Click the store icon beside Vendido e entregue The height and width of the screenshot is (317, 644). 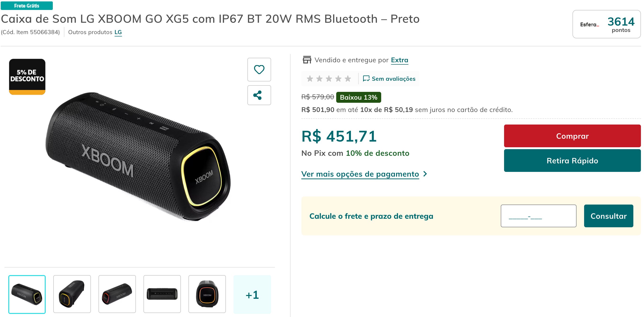coord(307,60)
